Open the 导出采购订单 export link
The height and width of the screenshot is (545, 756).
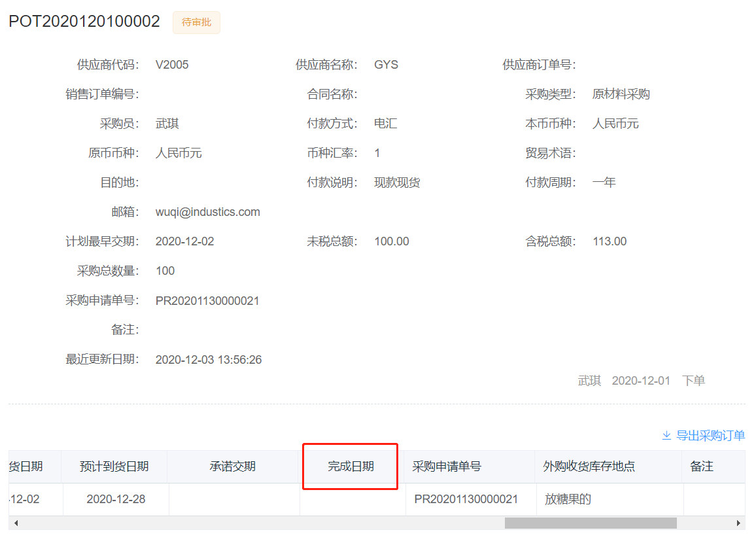(x=710, y=436)
